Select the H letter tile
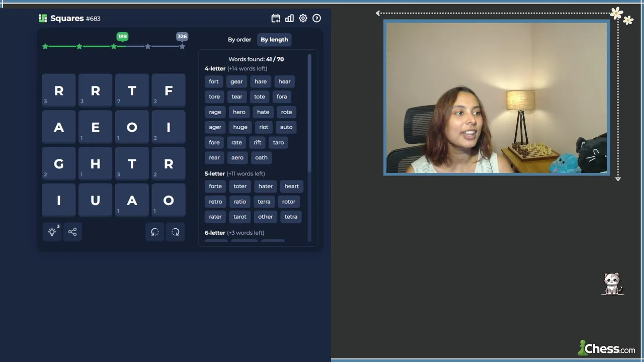 click(95, 163)
